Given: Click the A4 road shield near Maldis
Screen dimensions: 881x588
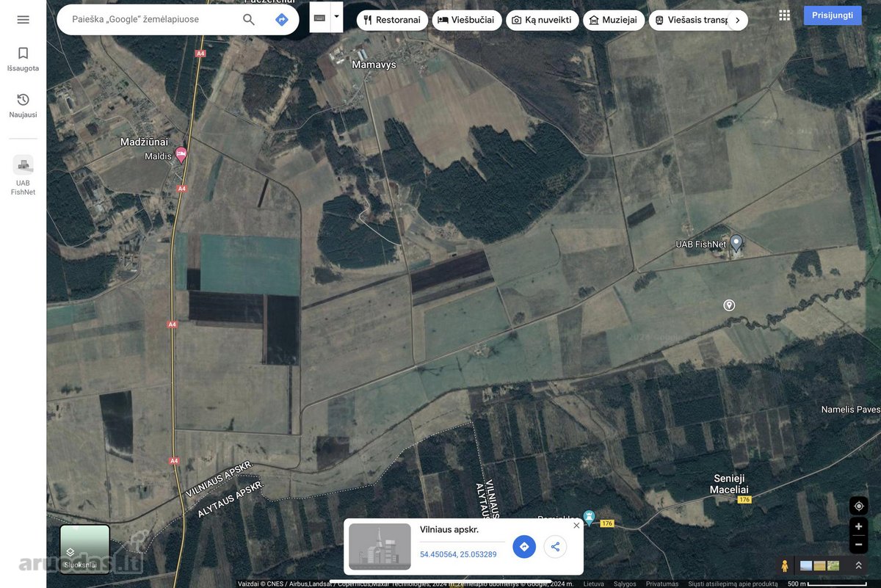Looking at the screenshot, I should pos(181,189).
